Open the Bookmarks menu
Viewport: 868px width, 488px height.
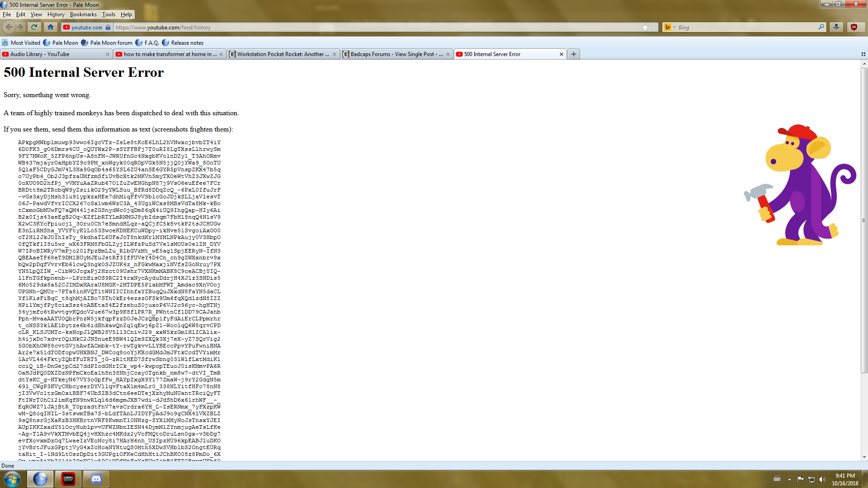(x=83, y=14)
